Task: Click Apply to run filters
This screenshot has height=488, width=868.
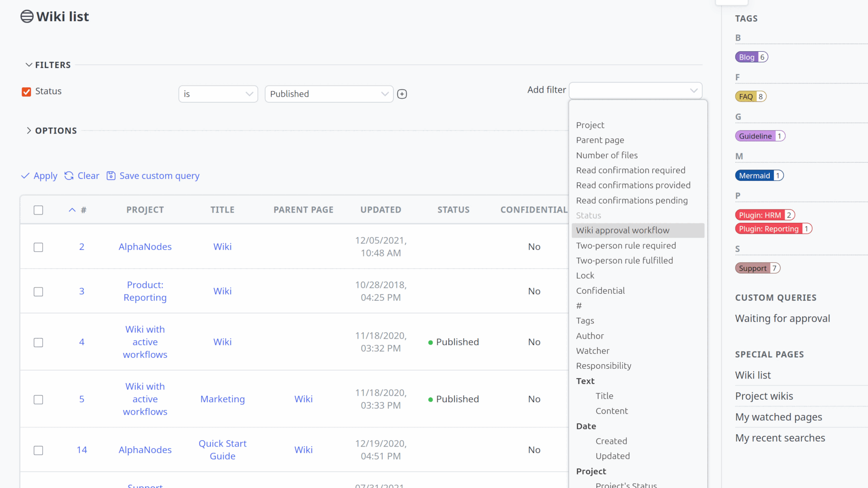Action: 39,176
